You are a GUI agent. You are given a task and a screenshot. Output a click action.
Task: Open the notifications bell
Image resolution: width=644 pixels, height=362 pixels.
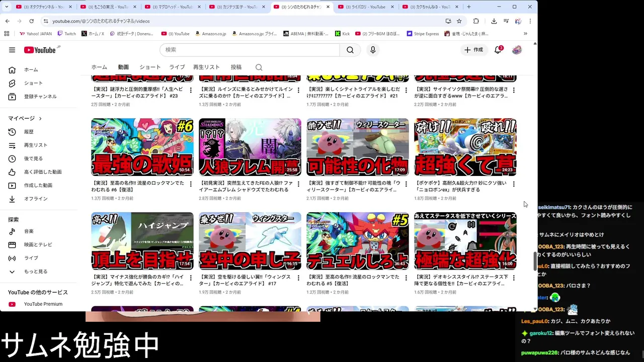click(x=498, y=50)
